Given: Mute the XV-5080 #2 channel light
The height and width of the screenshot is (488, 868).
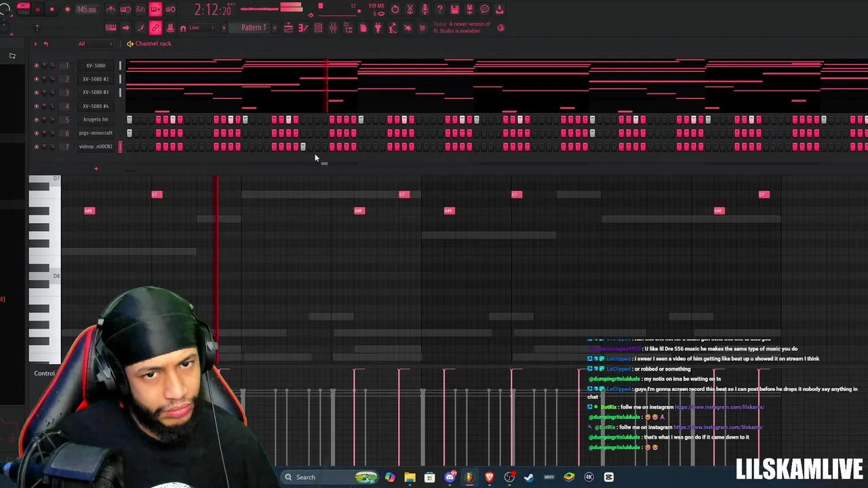Looking at the screenshot, I should (x=37, y=79).
